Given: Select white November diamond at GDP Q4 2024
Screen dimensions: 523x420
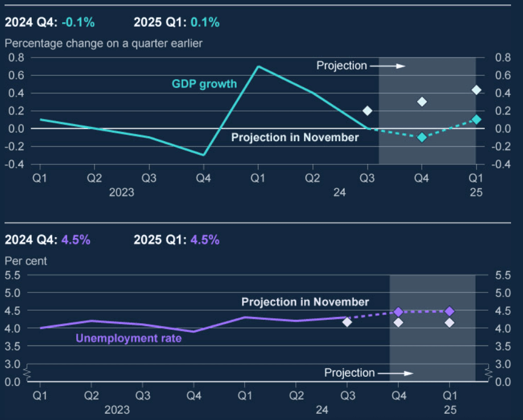Looking at the screenshot, I should coord(422,102).
